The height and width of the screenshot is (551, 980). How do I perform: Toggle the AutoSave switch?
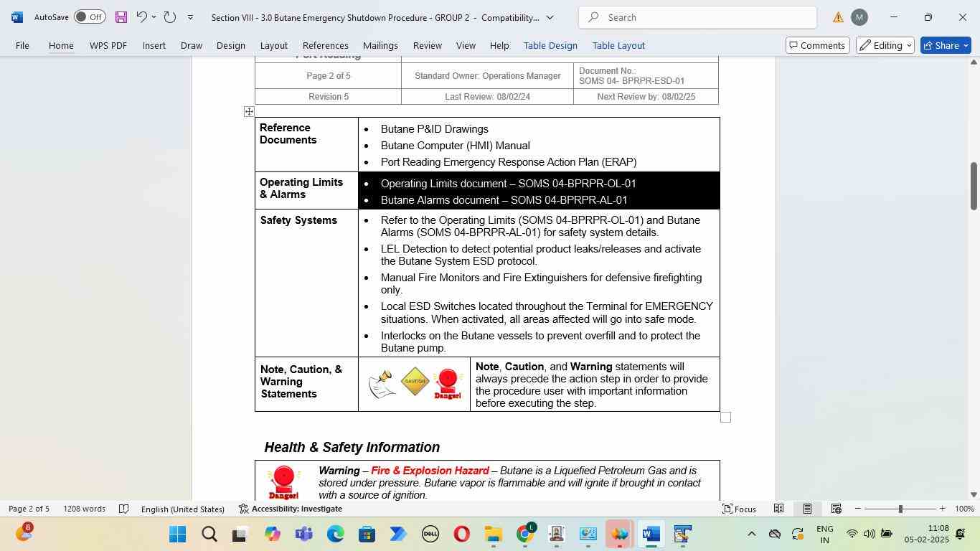coord(89,17)
